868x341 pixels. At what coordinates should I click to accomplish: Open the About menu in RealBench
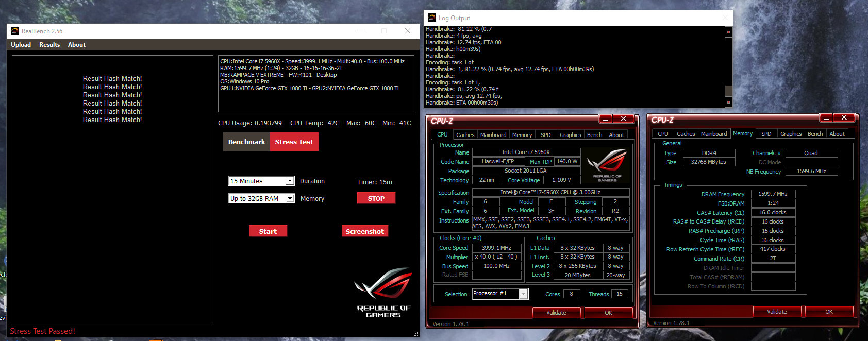[77, 45]
